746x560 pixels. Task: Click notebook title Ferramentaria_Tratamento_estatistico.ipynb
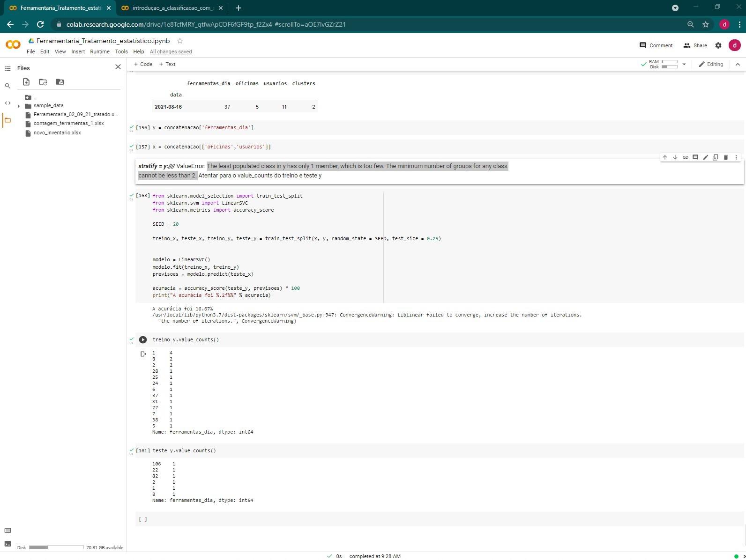click(x=103, y=41)
